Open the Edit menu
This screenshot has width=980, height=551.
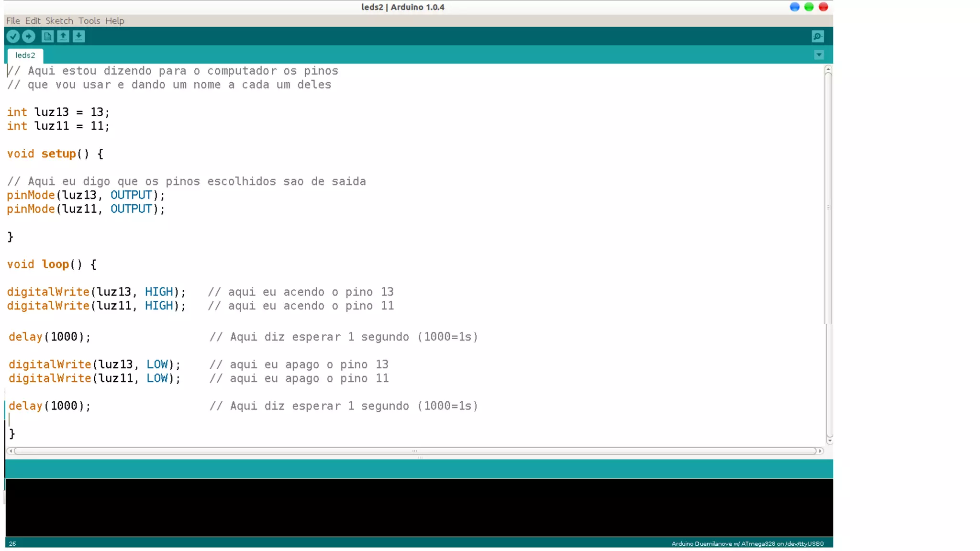33,21
